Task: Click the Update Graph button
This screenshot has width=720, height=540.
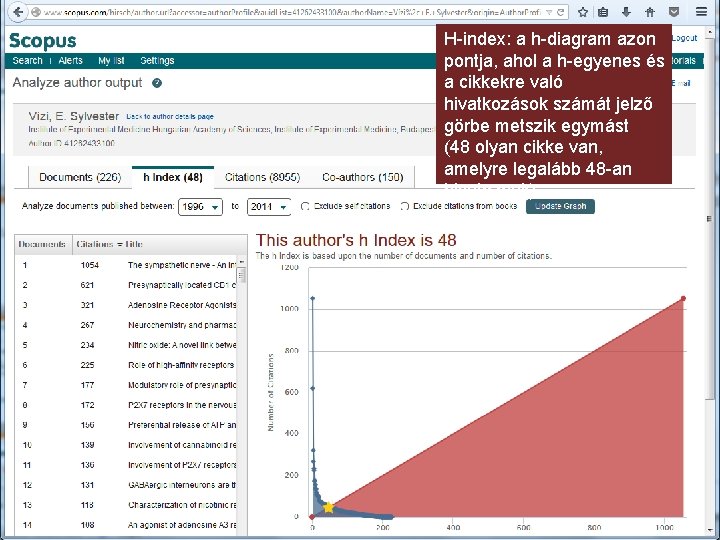Action: tap(560, 206)
